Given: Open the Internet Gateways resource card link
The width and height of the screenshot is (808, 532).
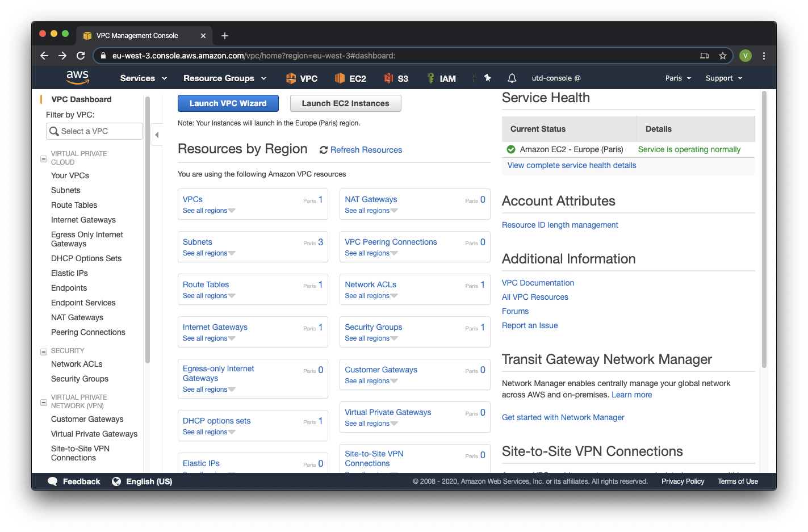Looking at the screenshot, I should [215, 327].
